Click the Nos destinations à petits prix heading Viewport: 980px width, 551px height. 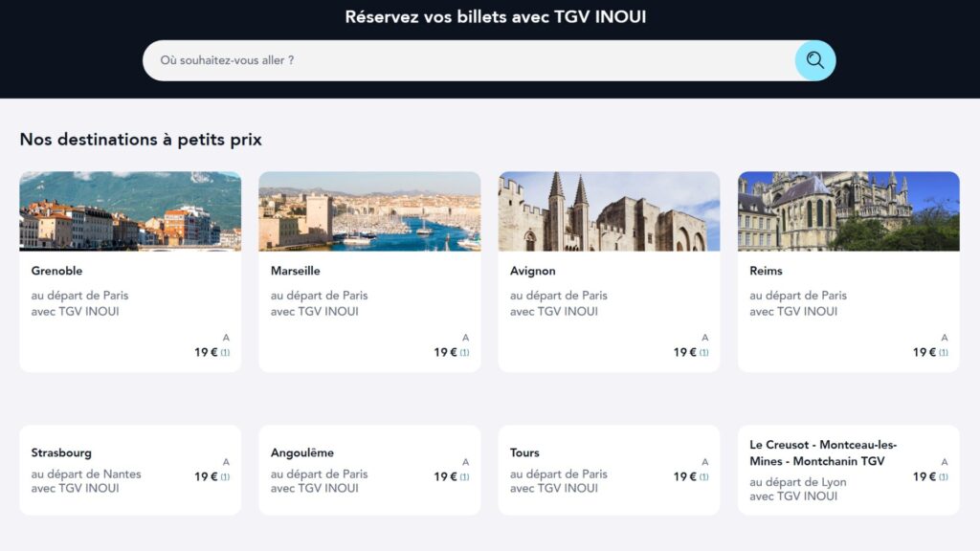(x=140, y=139)
